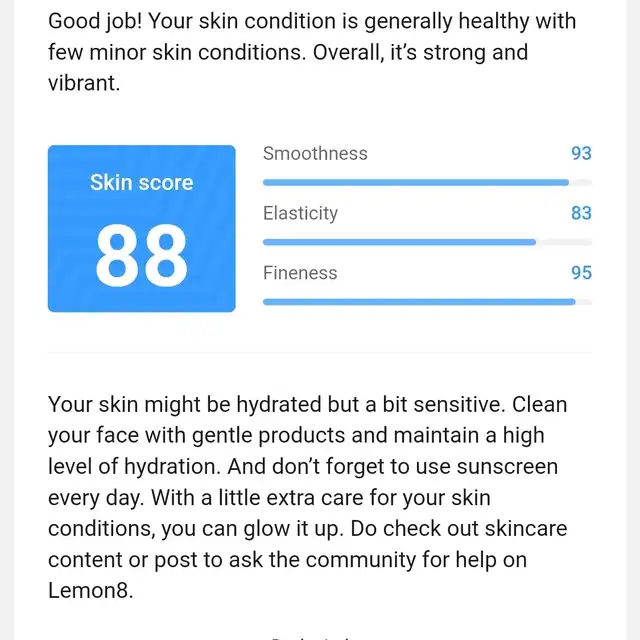This screenshot has width=640, height=640.
Task: Tap the Elasticity value 83
Action: coord(581,213)
